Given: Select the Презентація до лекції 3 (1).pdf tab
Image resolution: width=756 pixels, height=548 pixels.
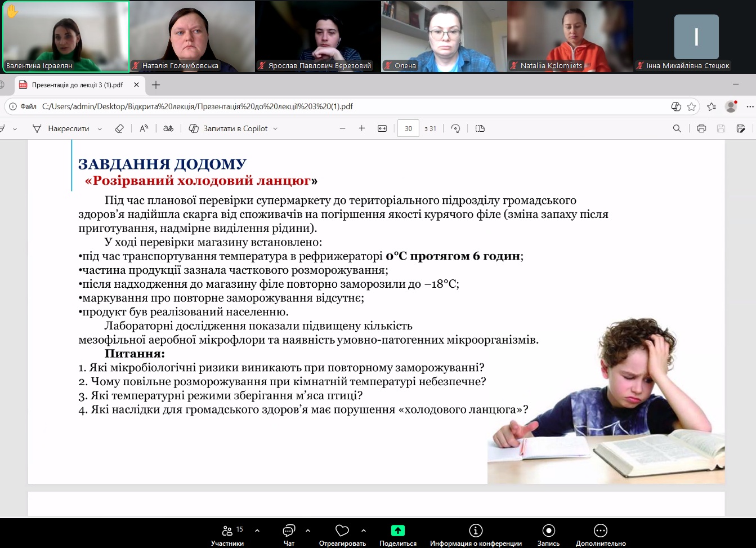Looking at the screenshot, I should (79, 85).
